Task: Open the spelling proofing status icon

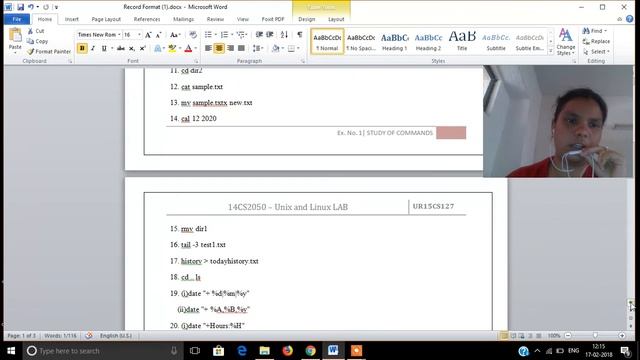Action: pos(89,336)
